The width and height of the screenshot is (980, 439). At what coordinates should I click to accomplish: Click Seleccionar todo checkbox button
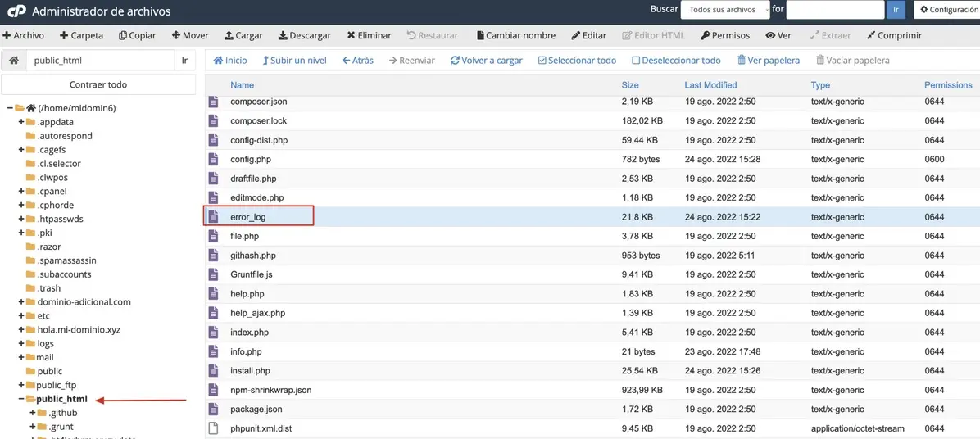coord(577,61)
